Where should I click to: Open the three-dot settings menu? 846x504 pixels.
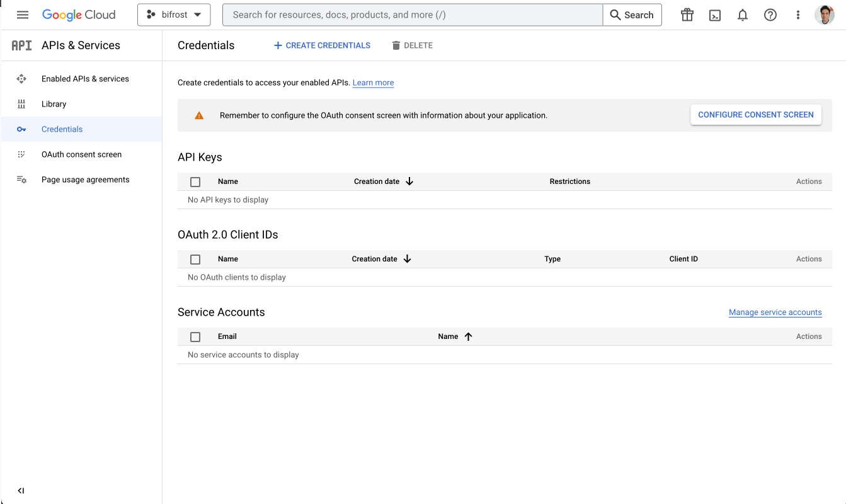(798, 14)
